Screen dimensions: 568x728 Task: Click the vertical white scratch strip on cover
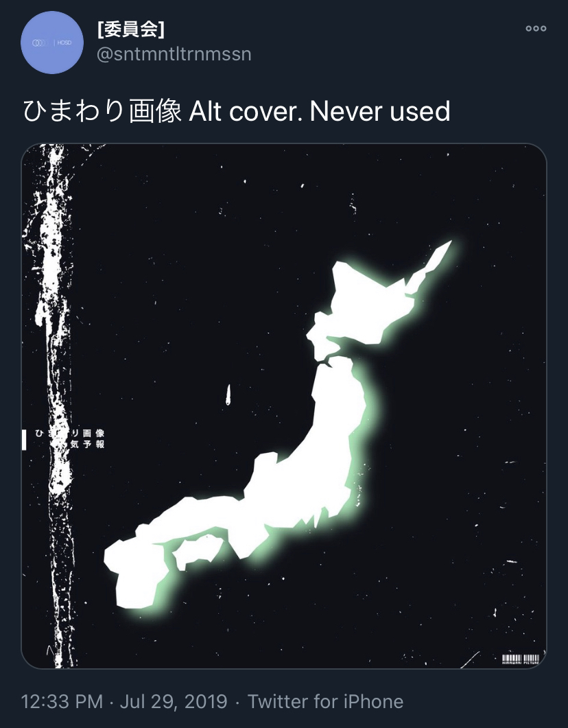pyautogui.click(x=54, y=406)
